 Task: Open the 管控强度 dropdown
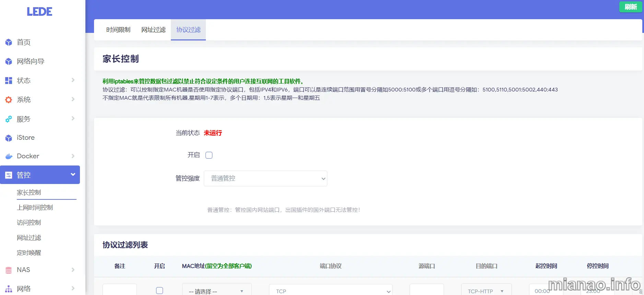point(265,179)
